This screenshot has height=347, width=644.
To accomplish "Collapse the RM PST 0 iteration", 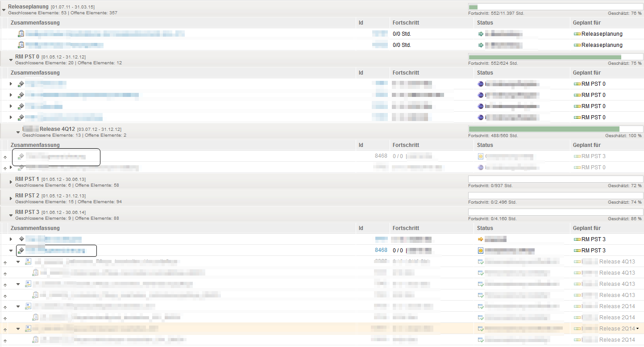I will tap(11, 59).
